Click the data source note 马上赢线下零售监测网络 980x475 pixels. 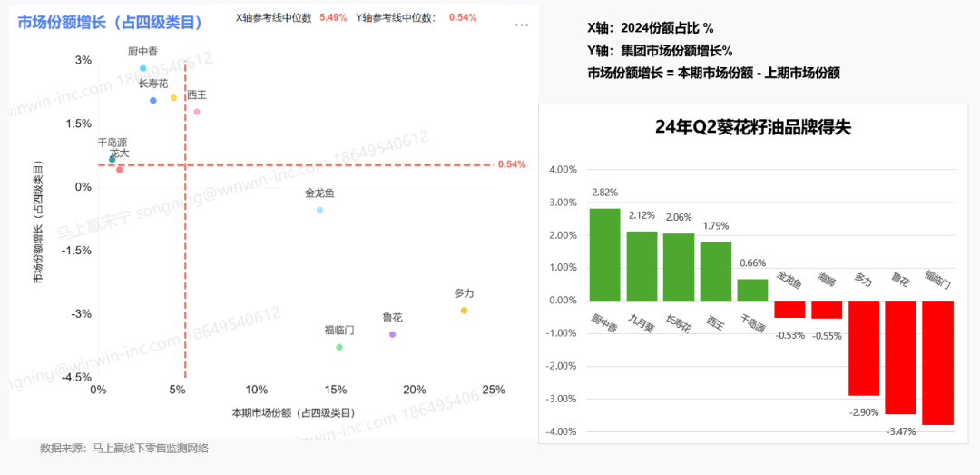tap(150, 448)
